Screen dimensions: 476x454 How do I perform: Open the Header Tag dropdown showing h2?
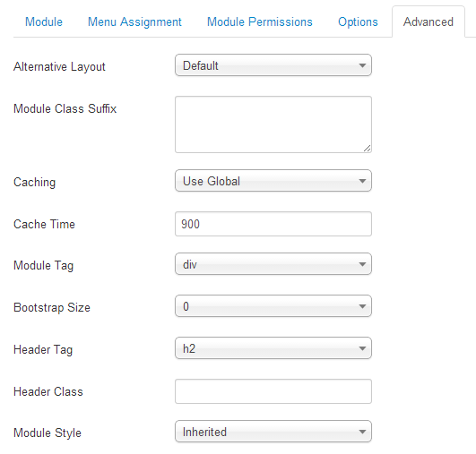tap(273, 348)
